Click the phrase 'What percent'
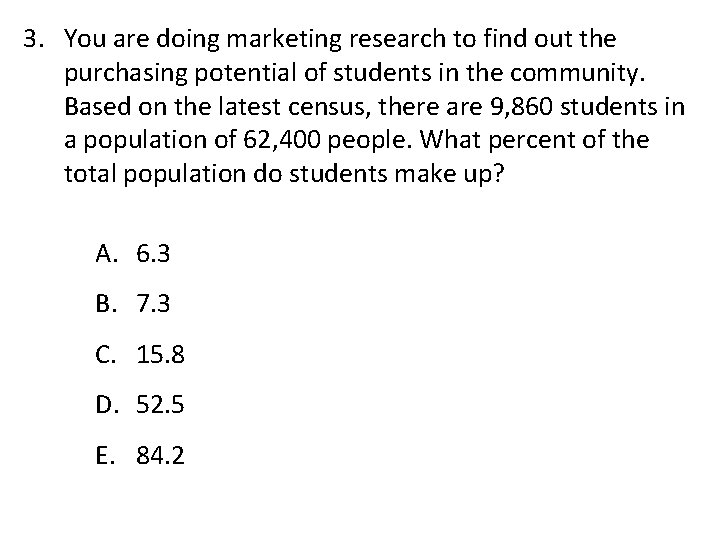The image size is (720, 540). tap(495, 141)
